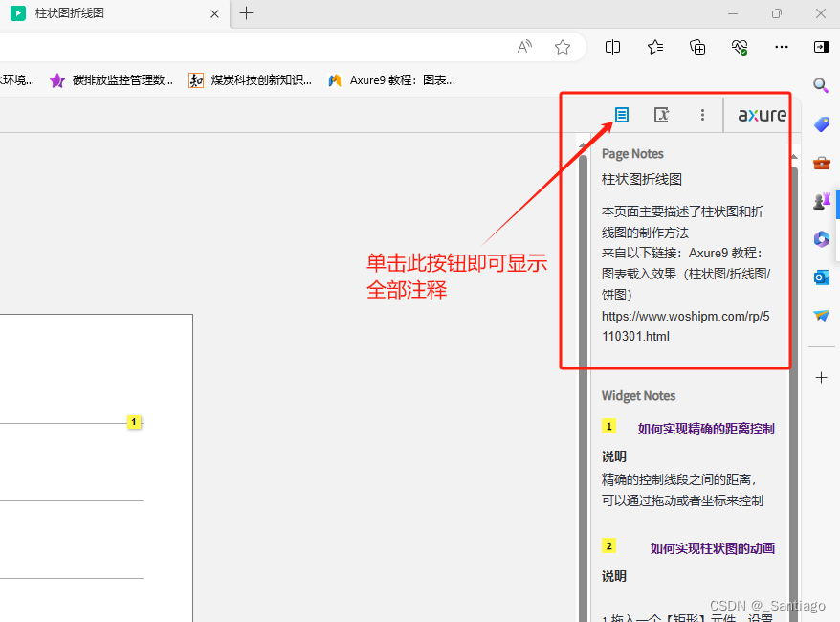
Task: Add current page to favorites with the star
Action: tap(562, 46)
